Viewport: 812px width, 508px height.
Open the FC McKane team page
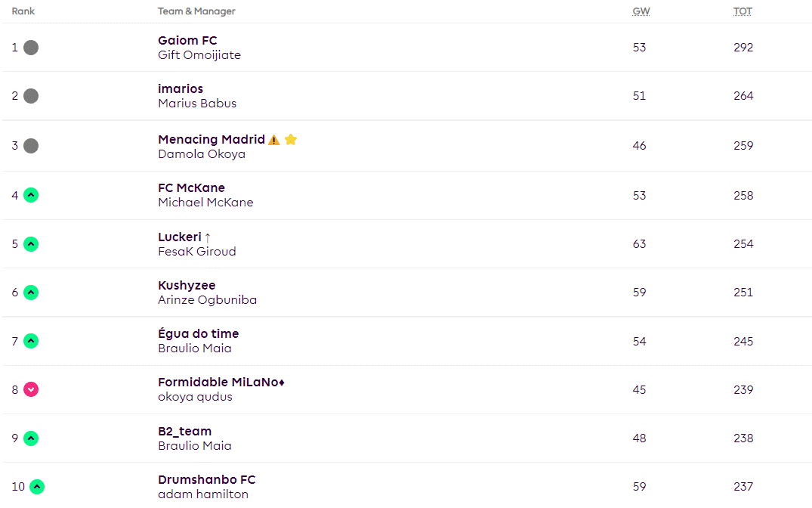(192, 187)
